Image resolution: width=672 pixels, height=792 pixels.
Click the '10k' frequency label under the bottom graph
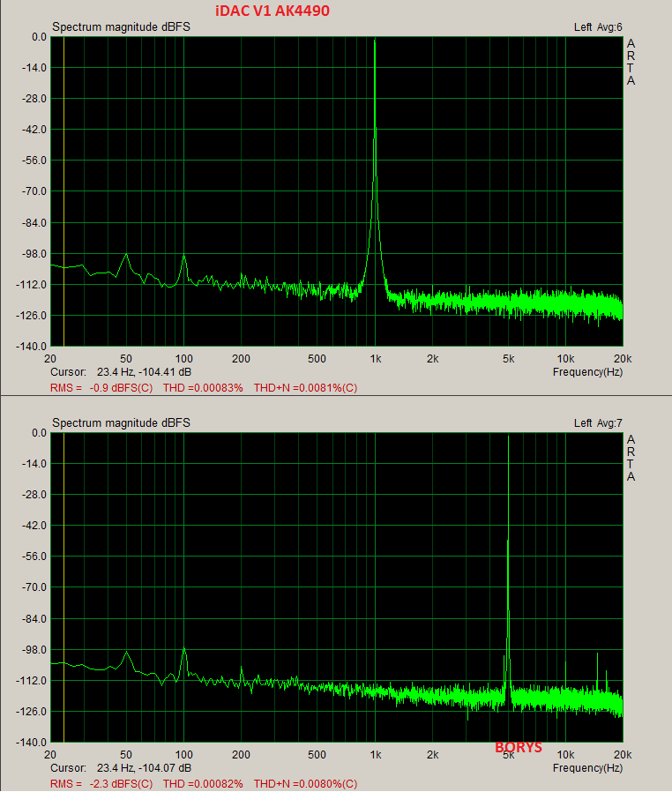tap(565, 755)
